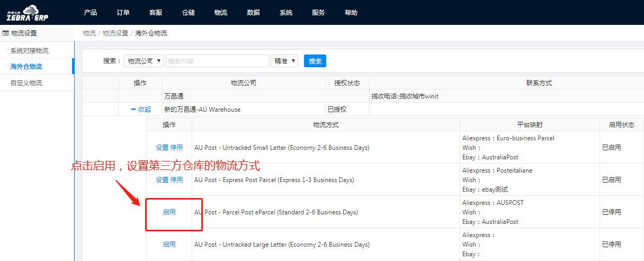Click 停用 for Express Post Parcel
Screen dimensions: 644x261
[176, 180]
